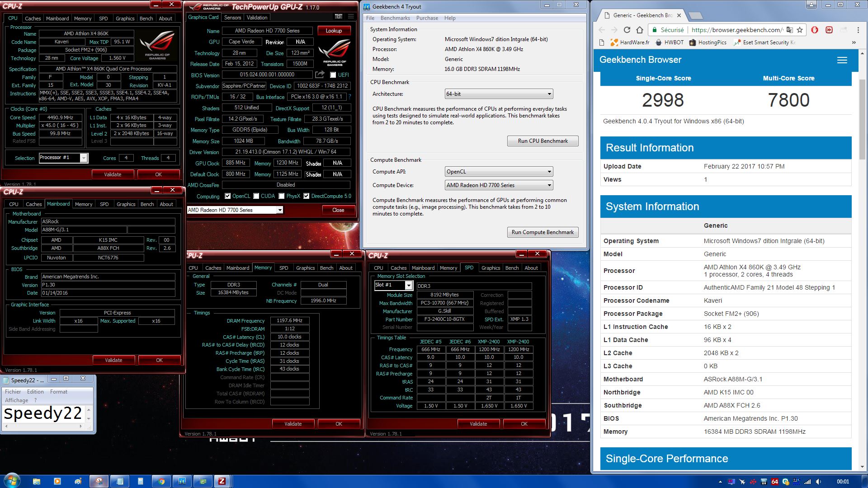Open Chrome three-dot menu
The height and width of the screenshot is (488, 868).
[x=858, y=30]
